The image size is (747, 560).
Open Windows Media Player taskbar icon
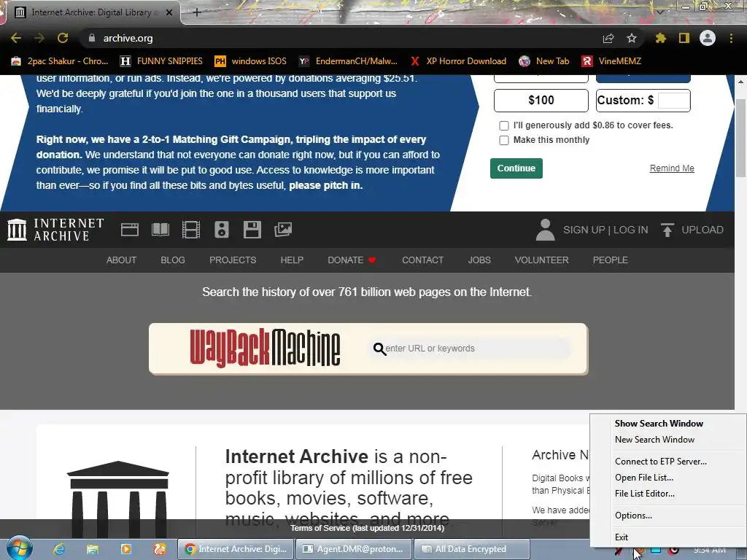tap(125, 549)
